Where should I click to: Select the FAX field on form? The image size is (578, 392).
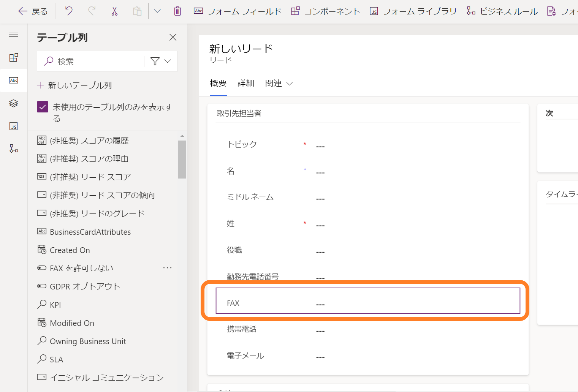coord(368,301)
